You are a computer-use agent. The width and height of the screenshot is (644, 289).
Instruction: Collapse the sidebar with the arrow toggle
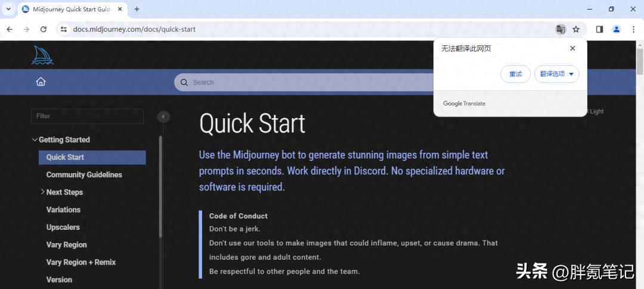click(x=163, y=116)
